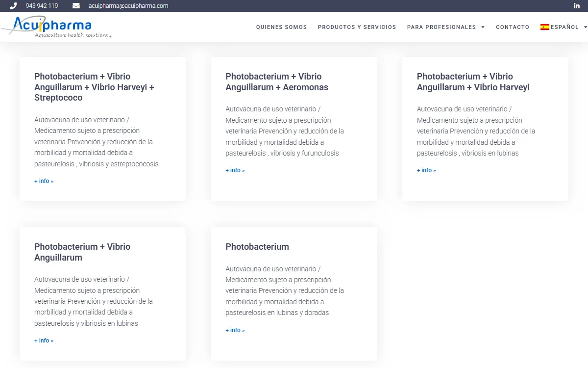This screenshot has height=368, width=588.
Task: Click the standalone Photobacterium heading
Action: (x=257, y=247)
